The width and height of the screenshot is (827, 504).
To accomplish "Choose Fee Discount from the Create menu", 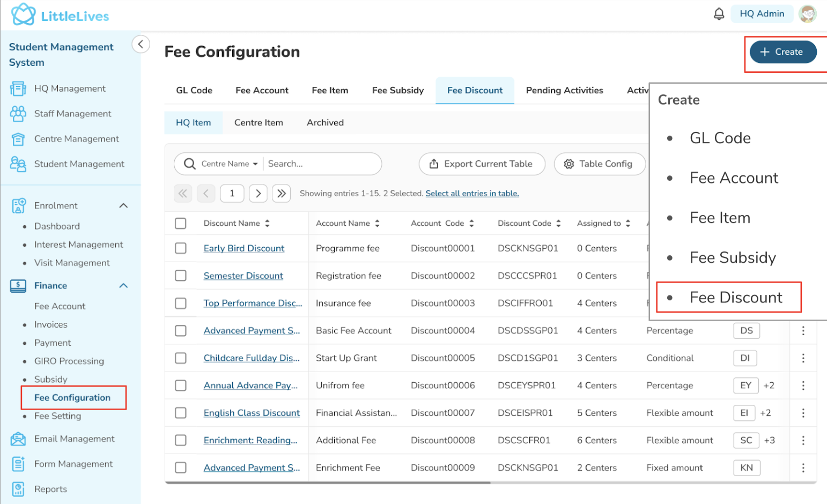I will tap(735, 298).
